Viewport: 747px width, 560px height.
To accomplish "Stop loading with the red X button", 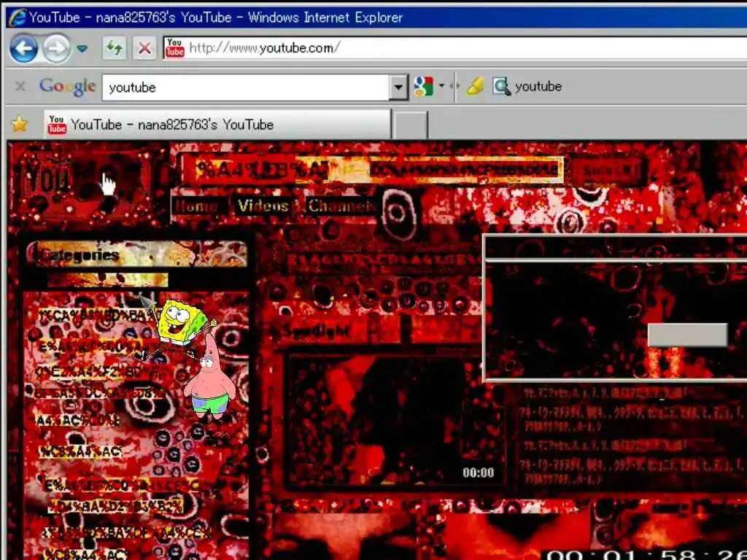I will tap(145, 48).
